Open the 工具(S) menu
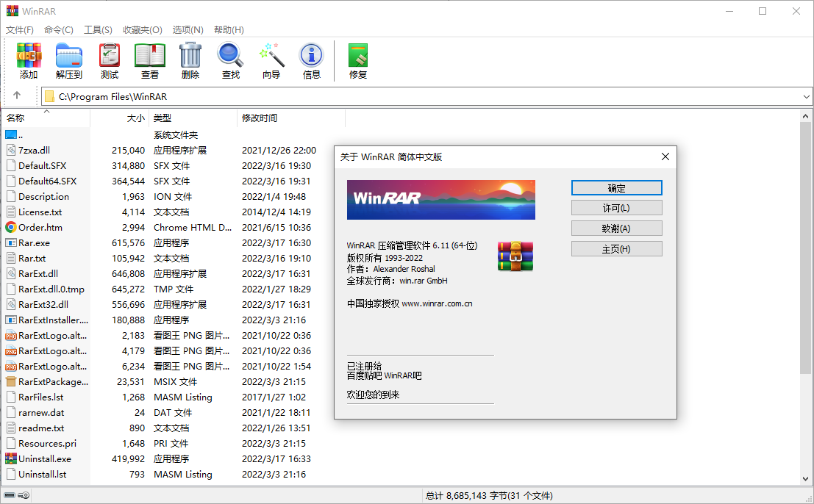Image resolution: width=814 pixels, height=504 pixels. point(98,30)
